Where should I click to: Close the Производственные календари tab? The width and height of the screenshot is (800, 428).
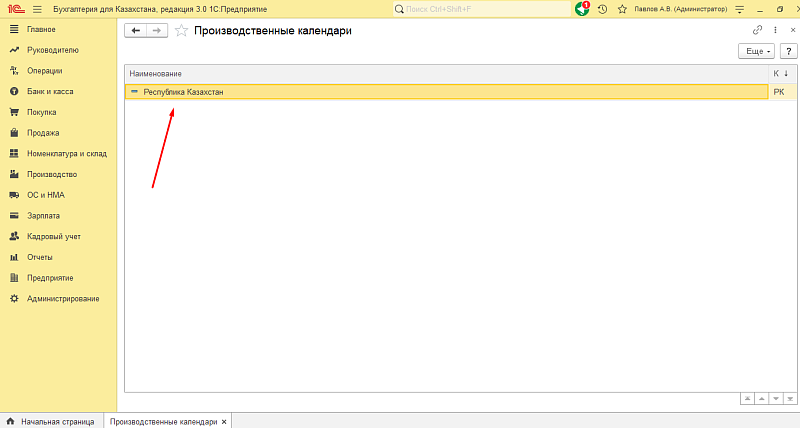tap(225, 421)
